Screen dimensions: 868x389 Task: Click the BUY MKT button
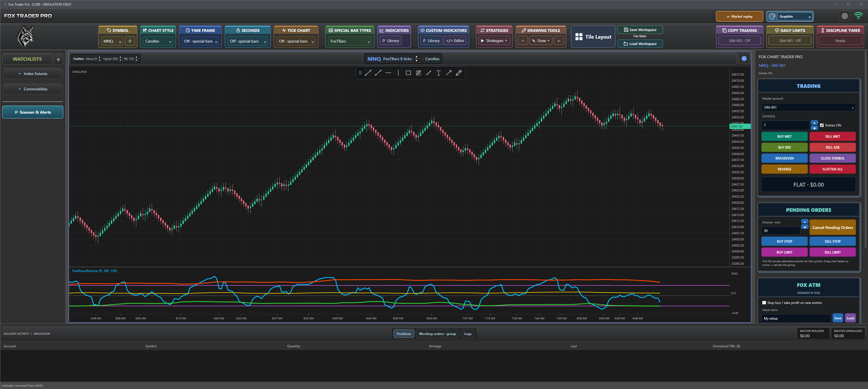[784, 136]
